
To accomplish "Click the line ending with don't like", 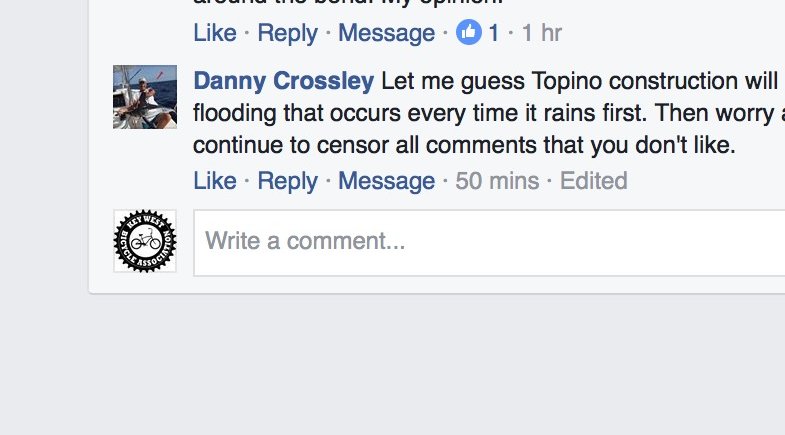I will 464,145.
